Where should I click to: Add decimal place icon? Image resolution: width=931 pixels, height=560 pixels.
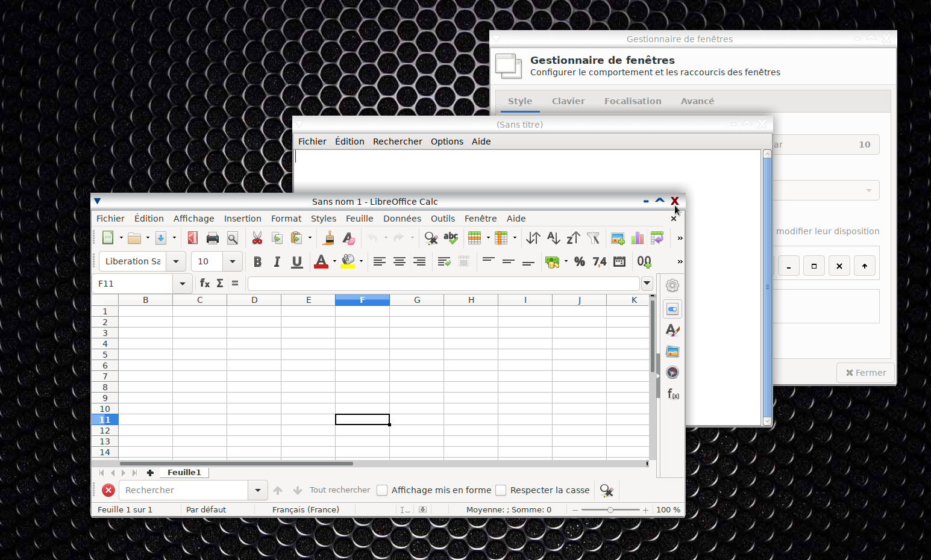[x=644, y=261]
